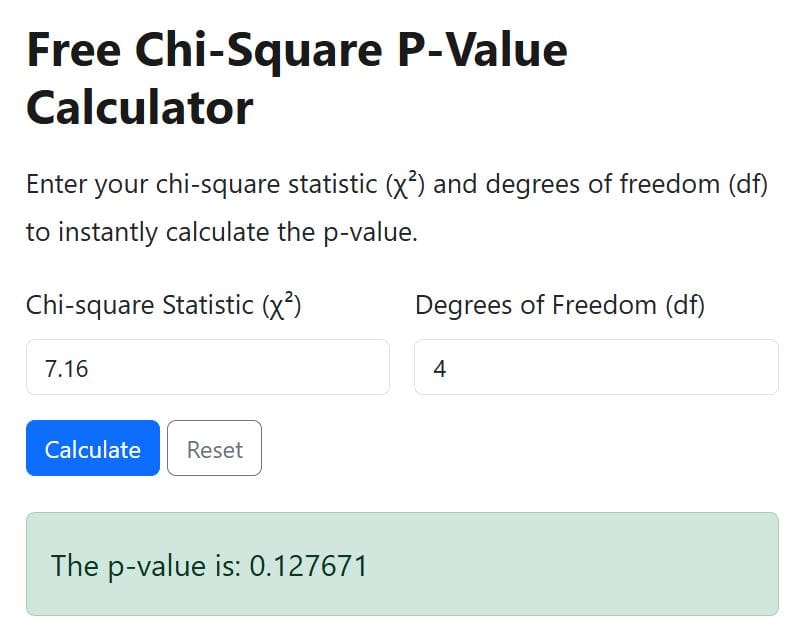The width and height of the screenshot is (806, 625).
Task: Click the instruction text below the title
Action: pos(396,207)
